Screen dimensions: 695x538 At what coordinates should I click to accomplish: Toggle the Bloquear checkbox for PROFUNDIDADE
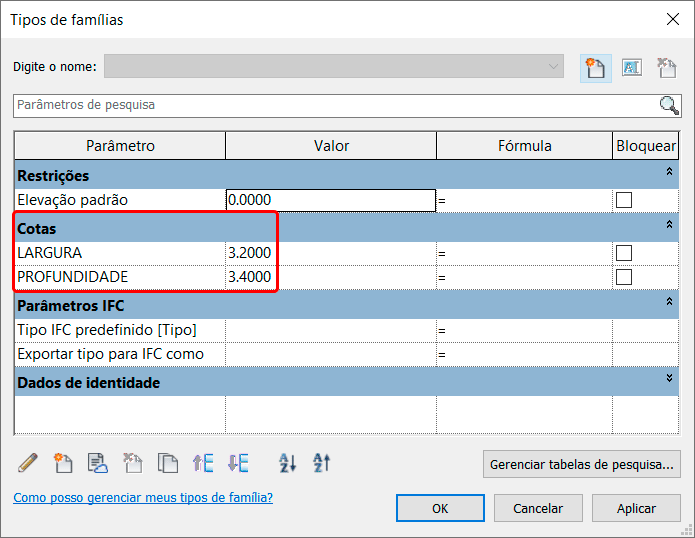point(624,277)
